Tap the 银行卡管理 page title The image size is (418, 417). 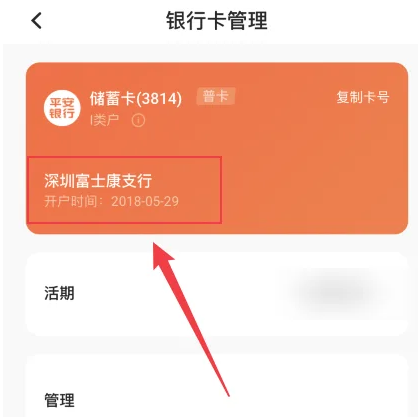coord(217,21)
